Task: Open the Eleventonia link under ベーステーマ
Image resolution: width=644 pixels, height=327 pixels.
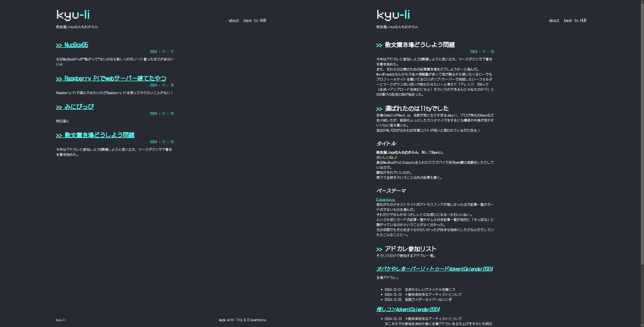Action: point(385,199)
